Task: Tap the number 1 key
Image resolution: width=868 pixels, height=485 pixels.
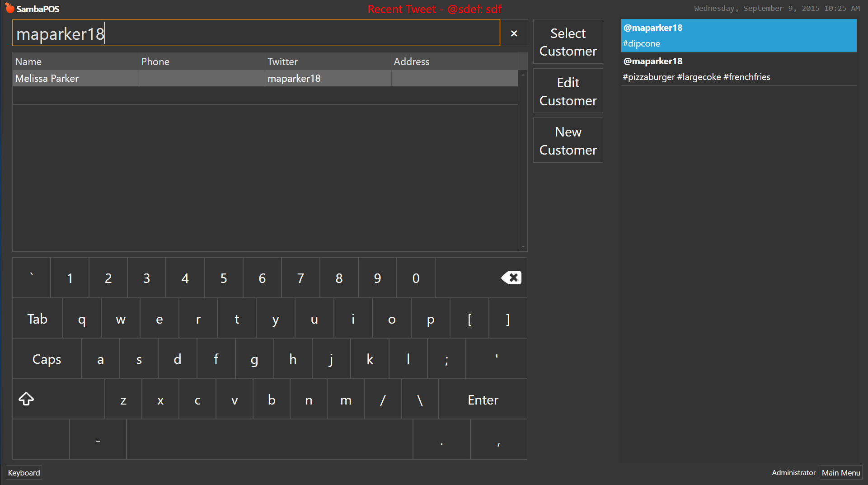Action: click(x=70, y=278)
